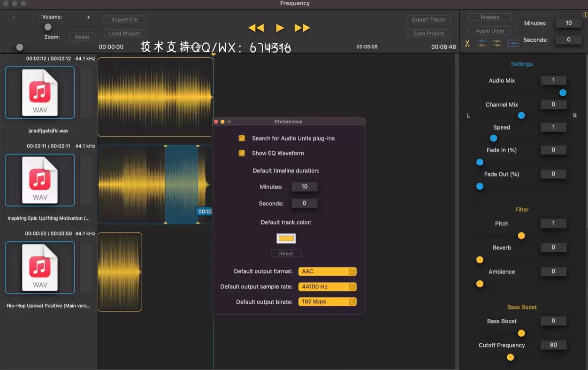Image resolution: width=588 pixels, height=370 pixels.
Task: Click the rewind button
Action: pyautogui.click(x=256, y=28)
